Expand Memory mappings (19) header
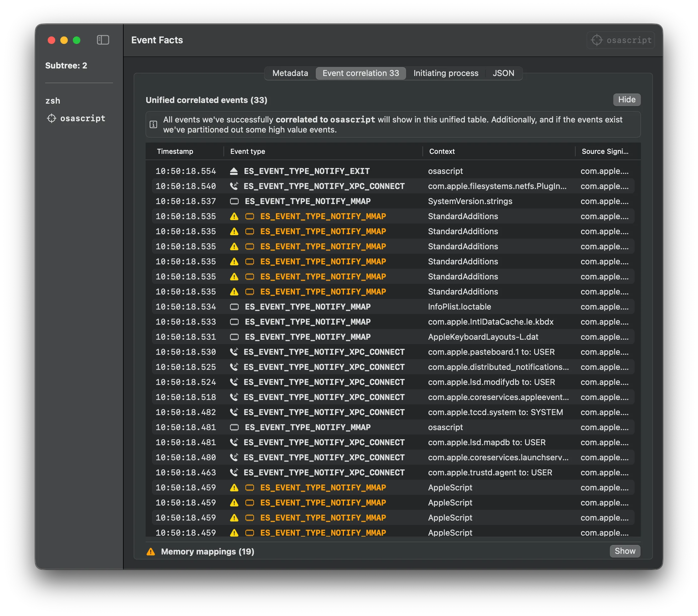The height and width of the screenshot is (616, 698). (207, 552)
